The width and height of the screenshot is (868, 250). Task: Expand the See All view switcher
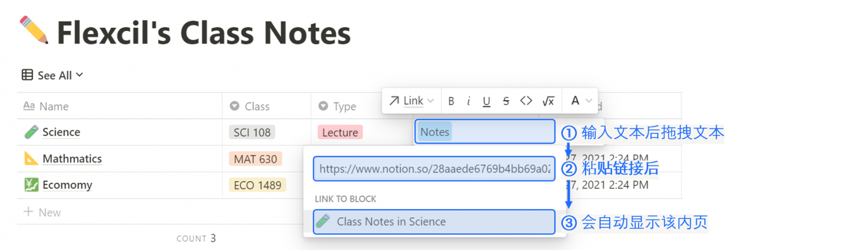[53, 75]
